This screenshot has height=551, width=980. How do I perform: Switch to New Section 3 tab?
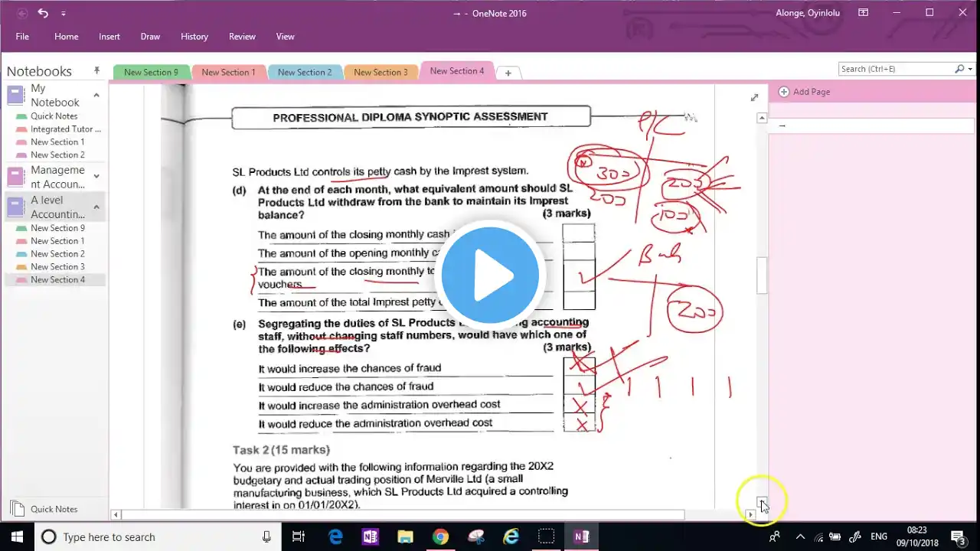(x=381, y=72)
